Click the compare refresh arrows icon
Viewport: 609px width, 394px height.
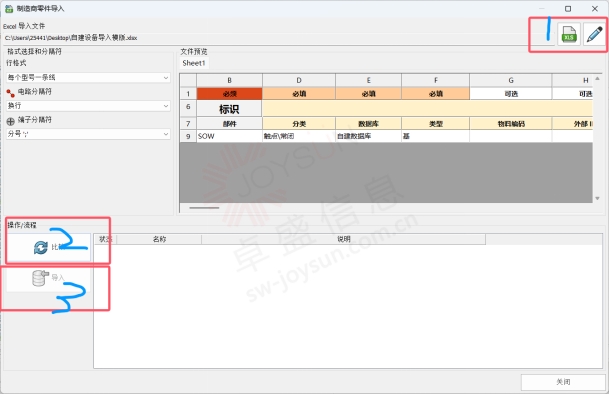point(41,247)
